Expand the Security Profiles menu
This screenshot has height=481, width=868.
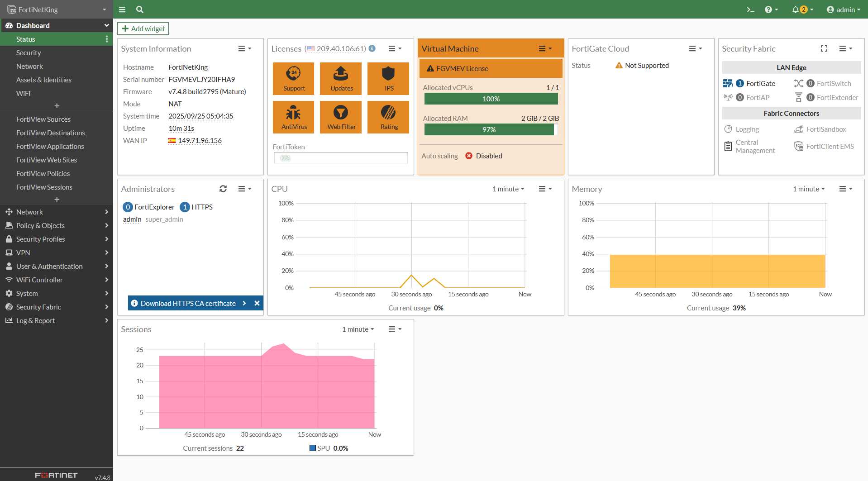point(57,239)
